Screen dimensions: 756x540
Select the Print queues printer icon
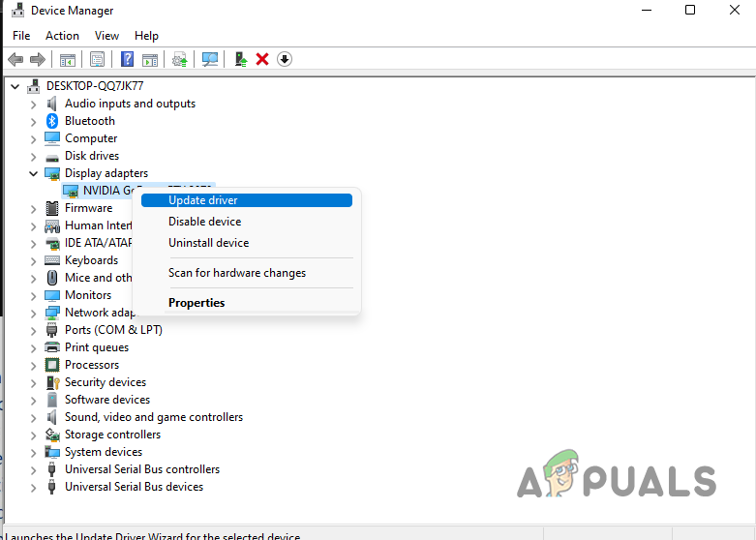click(52, 347)
